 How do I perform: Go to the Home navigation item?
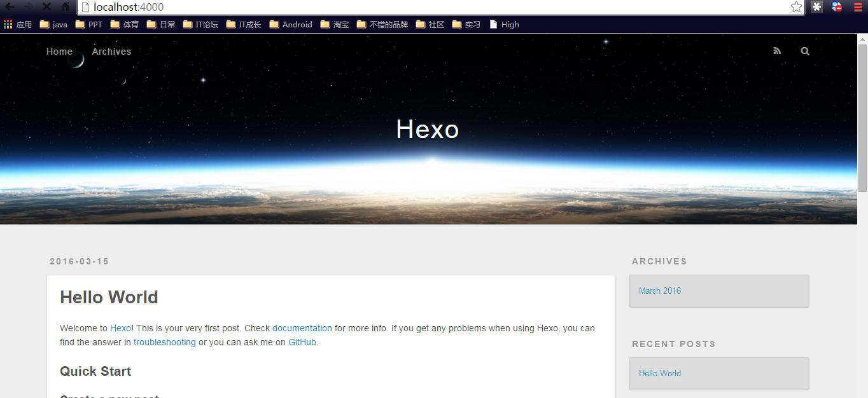pyautogui.click(x=59, y=51)
